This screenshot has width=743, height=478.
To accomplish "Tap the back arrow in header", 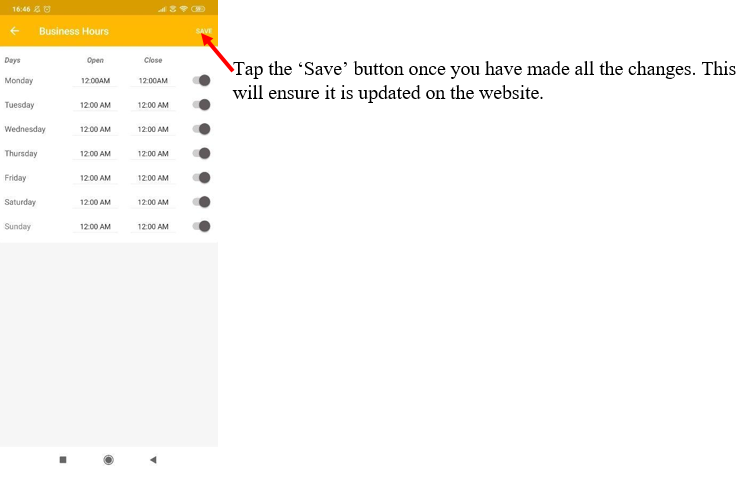I will tap(15, 31).
